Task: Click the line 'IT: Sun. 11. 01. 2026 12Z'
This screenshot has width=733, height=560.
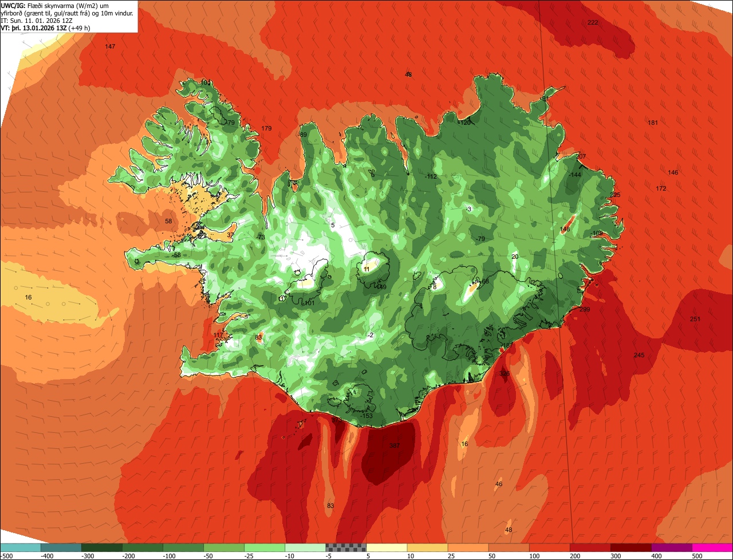Action: [37, 20]
